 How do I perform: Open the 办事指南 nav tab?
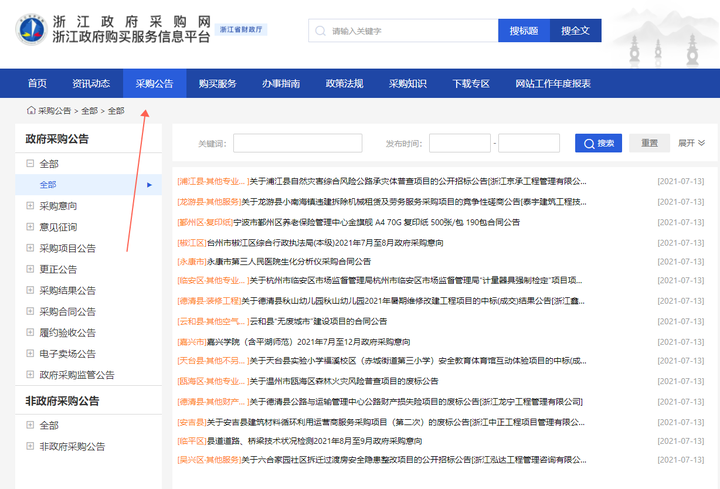click(281, 84)
